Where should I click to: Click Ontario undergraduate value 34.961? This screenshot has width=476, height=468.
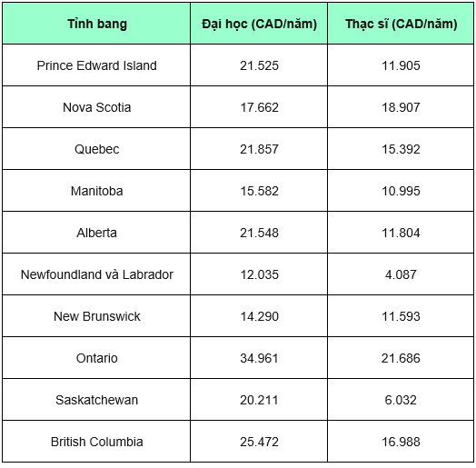tap(259, 358)
